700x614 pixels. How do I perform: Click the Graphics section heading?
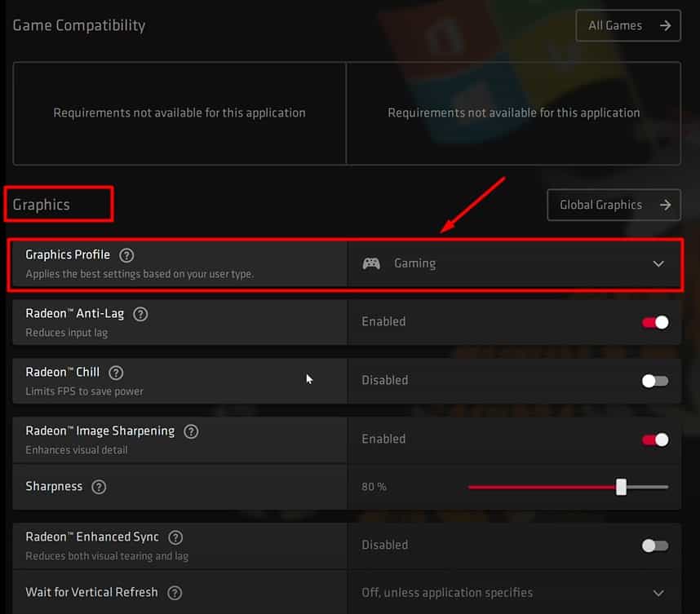tap(41, 205)
